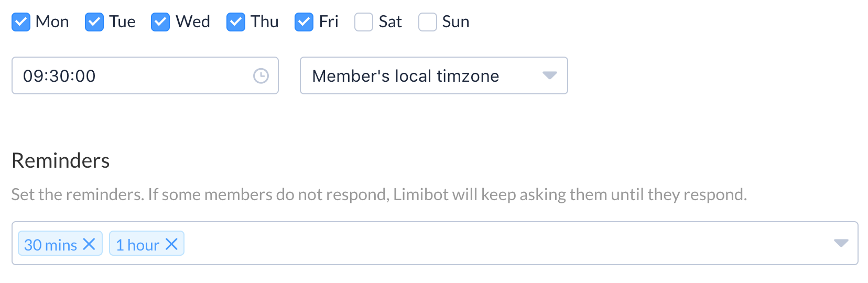Click the Sun day label text
The width and height of the screenshot is (868, 283).
(455, 22)
